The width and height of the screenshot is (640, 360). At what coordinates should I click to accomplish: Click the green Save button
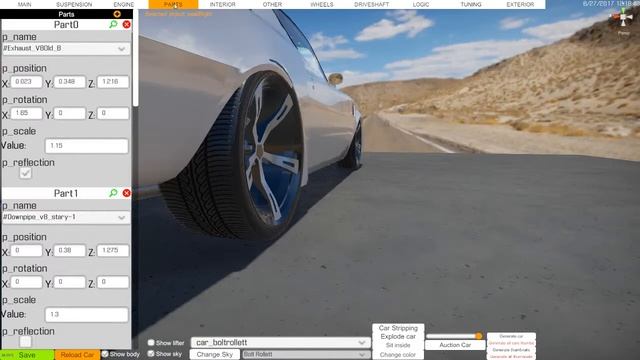click(x=27, y=355)
